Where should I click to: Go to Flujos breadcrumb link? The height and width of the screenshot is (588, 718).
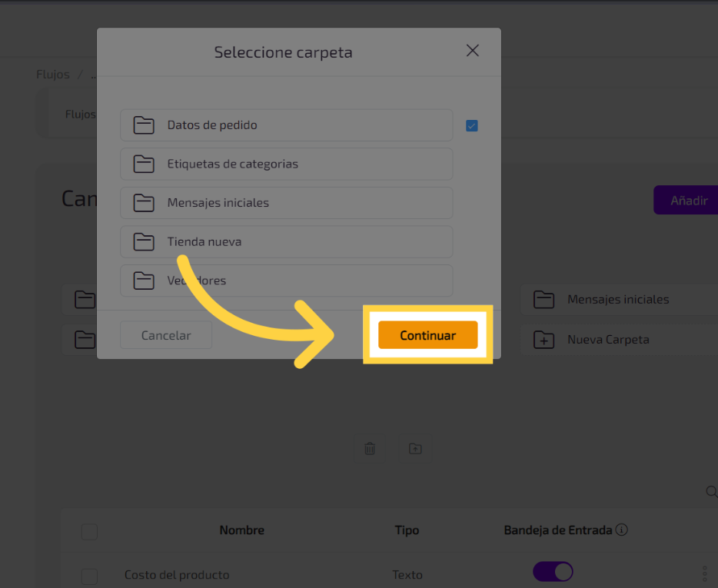(x=53, y=75)
